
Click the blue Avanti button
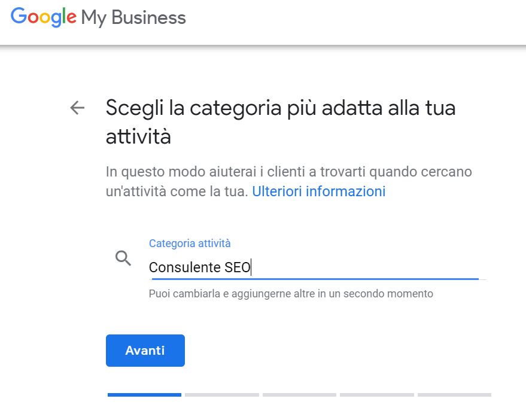point(145,351)
